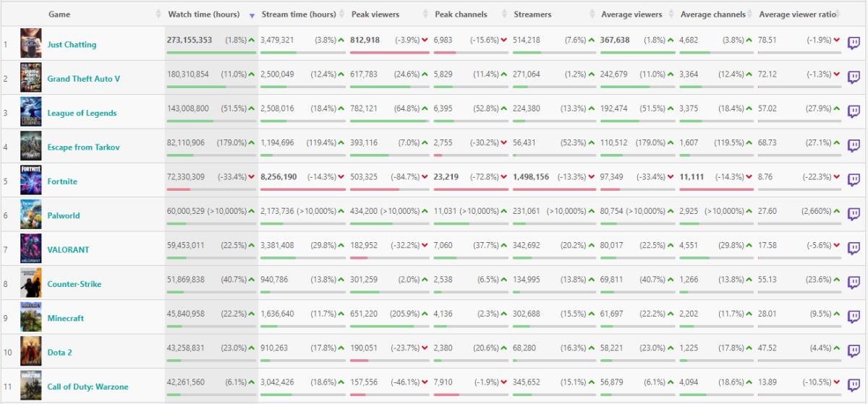Image resolution: width=868 pixels, height=404 pixels.
Task: Sort by Average viewer ratio header
Action: click(797, 14)
